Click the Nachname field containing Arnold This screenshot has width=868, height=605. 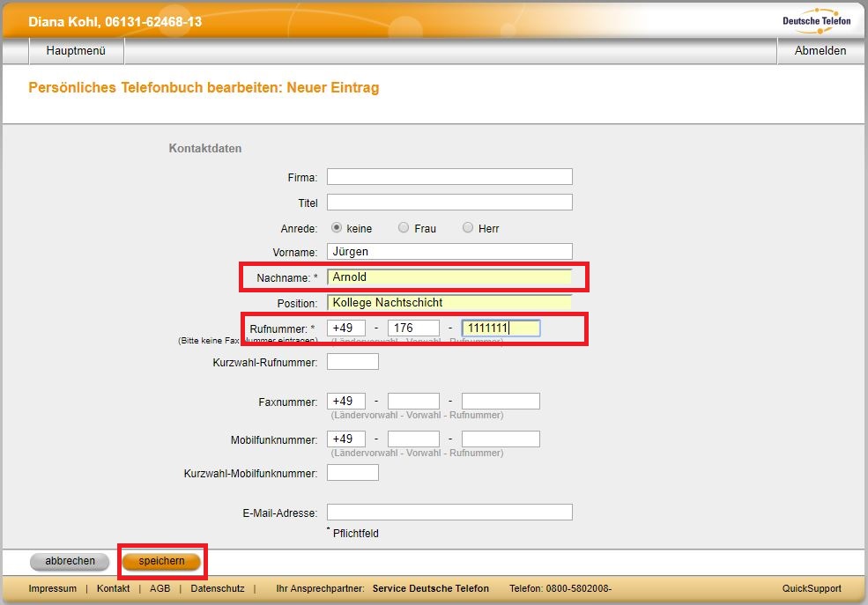(449, 277)
